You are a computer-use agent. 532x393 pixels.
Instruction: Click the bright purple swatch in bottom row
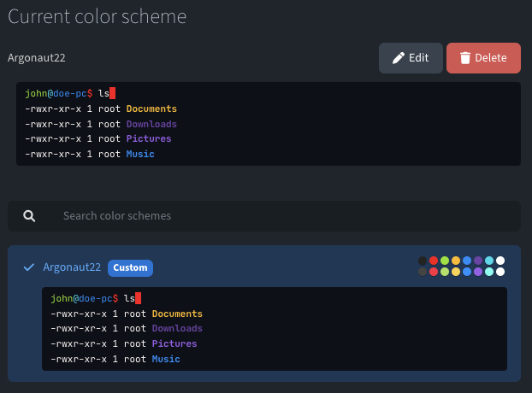[x=478, y=272]
